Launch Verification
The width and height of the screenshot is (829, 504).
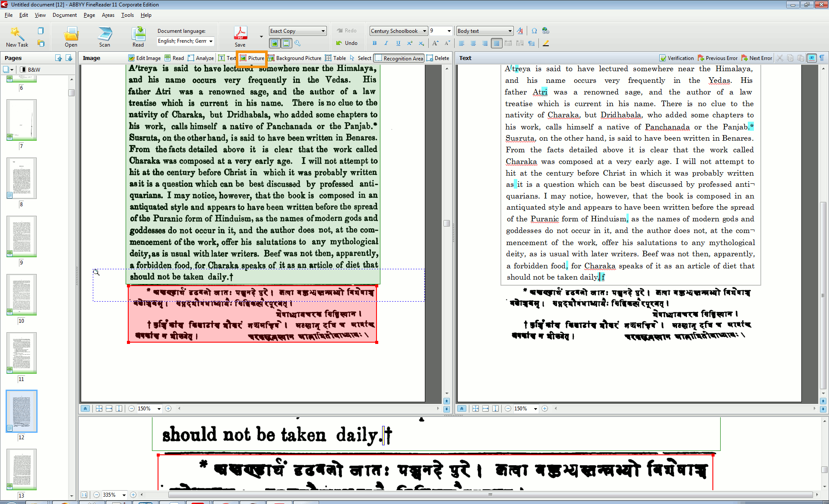677,58
